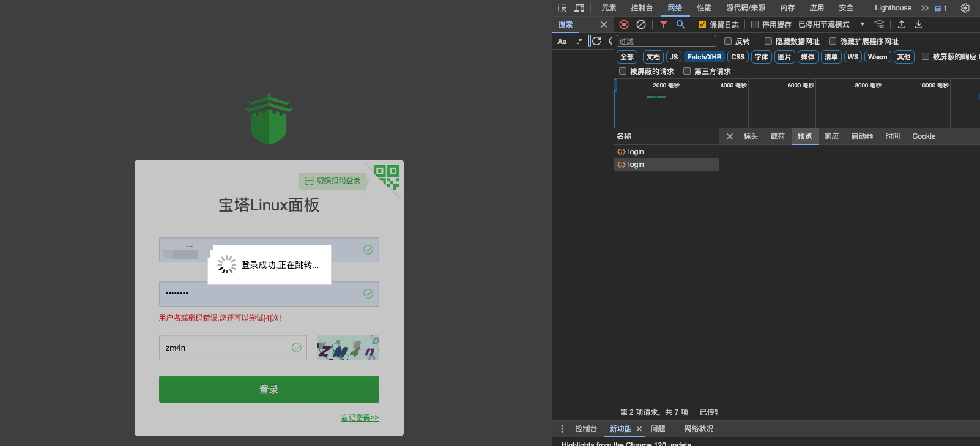This screenshot has width=980, height=446.
Task: Click the username field check icon
Action: (x=368, y=250)
